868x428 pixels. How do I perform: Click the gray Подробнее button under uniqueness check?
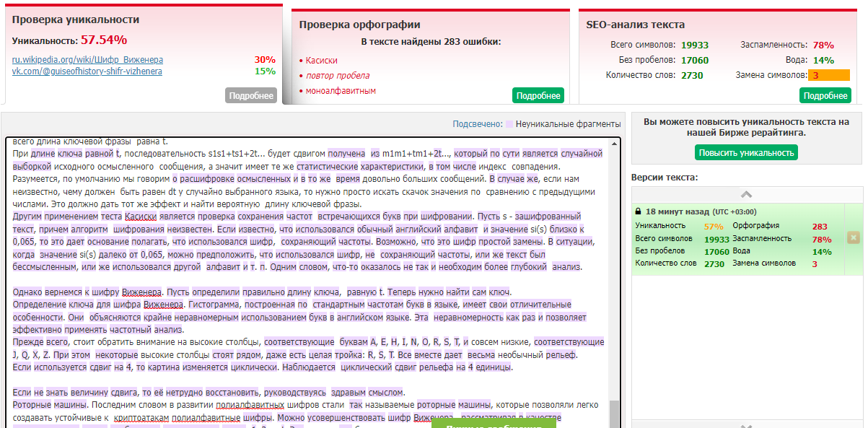point(251,95)
